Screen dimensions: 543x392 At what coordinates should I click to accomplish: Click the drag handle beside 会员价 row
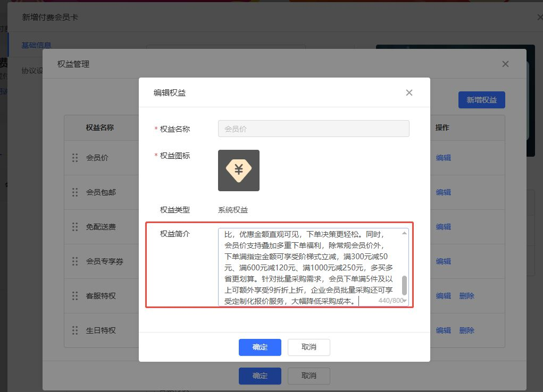tap(75, 158)
